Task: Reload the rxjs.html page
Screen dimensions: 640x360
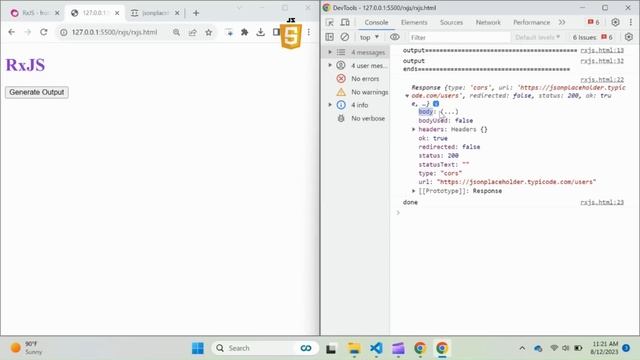Action: click(x=44, y=32)
